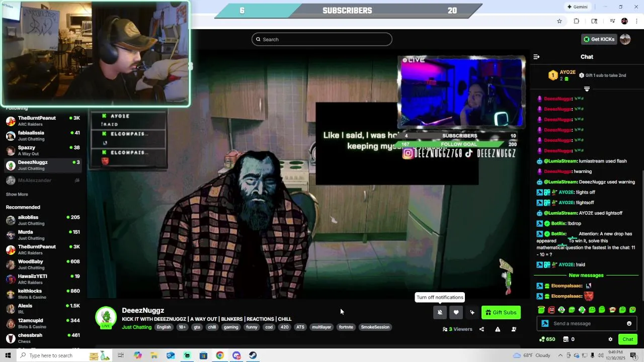Click the green Gift Subs button

[x=501, y=312]
